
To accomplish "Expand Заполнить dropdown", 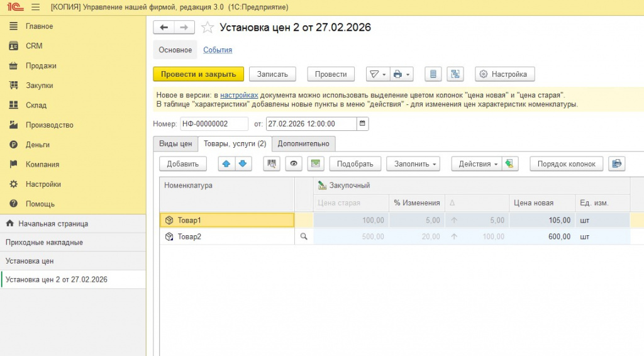I will point(413,164).
